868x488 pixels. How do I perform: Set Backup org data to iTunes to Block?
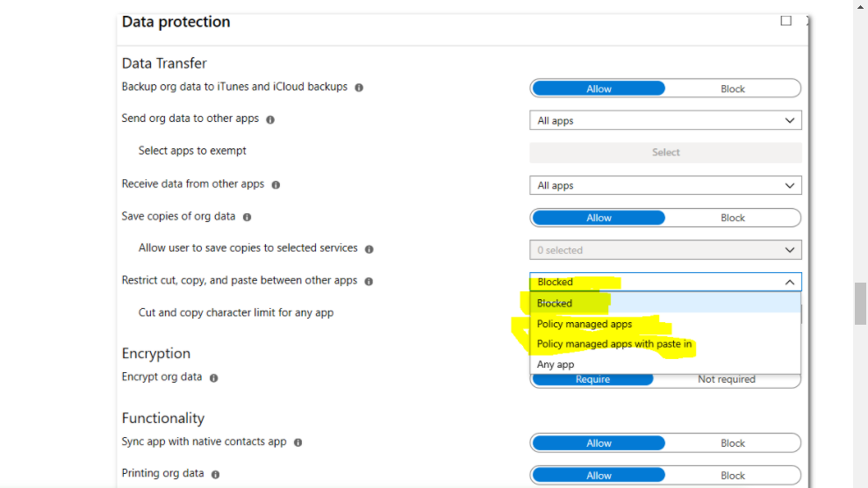pyautogui.click(x=732, y=89)
